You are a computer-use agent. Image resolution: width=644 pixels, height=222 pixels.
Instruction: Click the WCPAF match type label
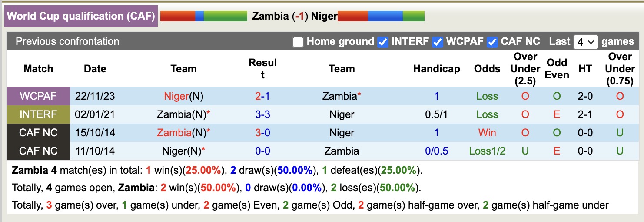tap(38, 96)
